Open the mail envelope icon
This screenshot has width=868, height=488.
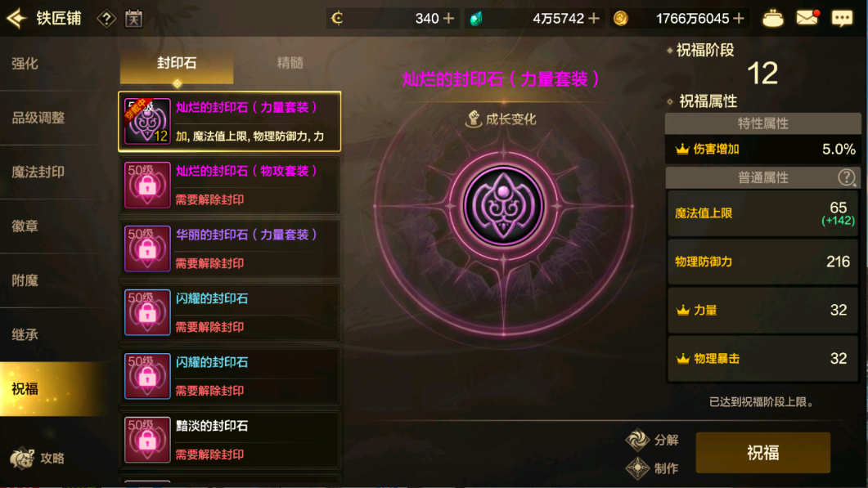[x=807, y=18]
